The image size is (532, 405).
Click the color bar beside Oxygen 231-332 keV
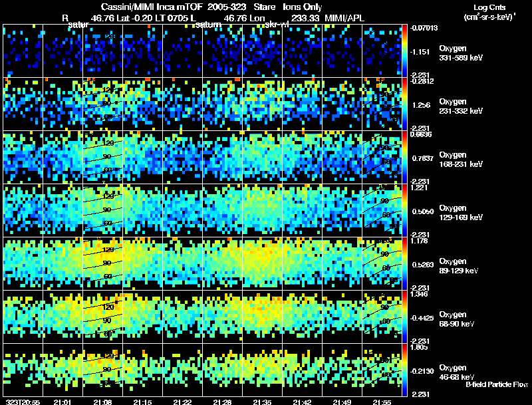[404, 104]
